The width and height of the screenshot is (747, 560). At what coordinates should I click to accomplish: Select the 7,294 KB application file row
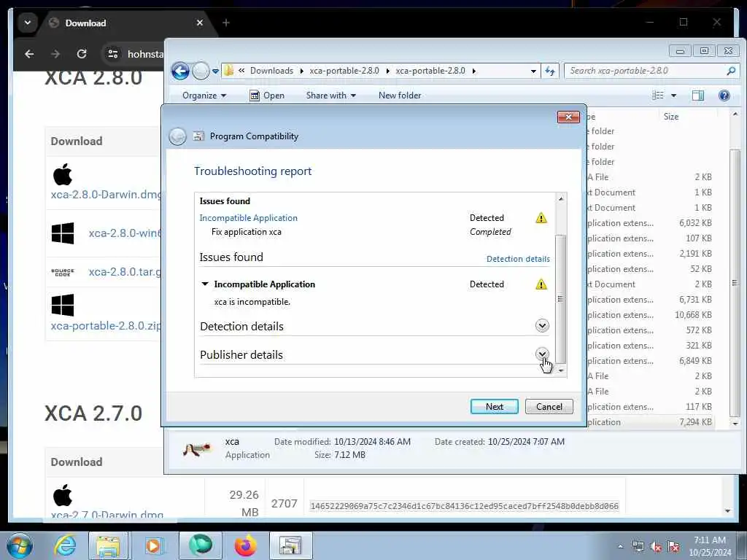[651, 422]
